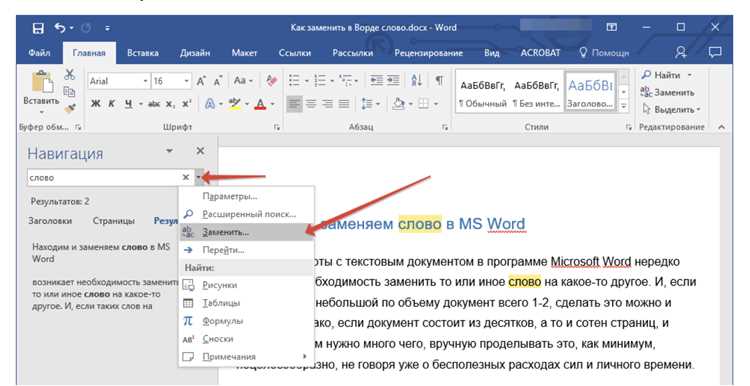Viewport: 750px width, 386px height.
Task: Click the Save icon in title bar
Action: pos(38,28)
